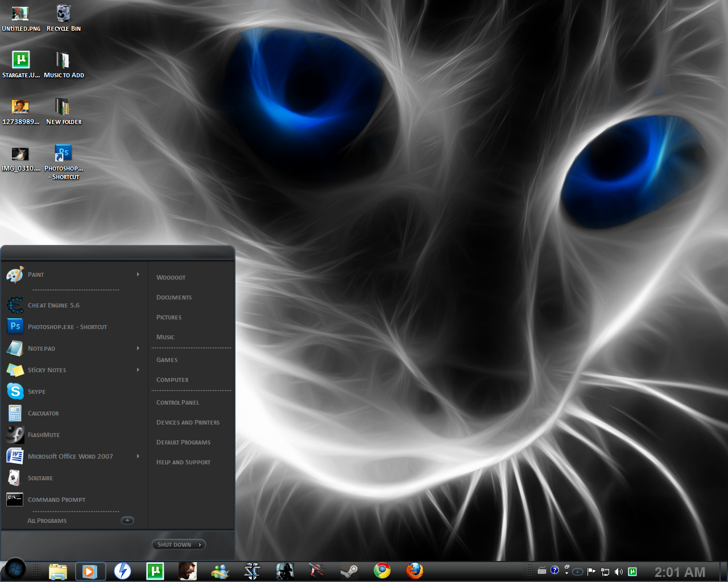
Task: Expand the Notepad recent files arrow
Action: point(138,348)
